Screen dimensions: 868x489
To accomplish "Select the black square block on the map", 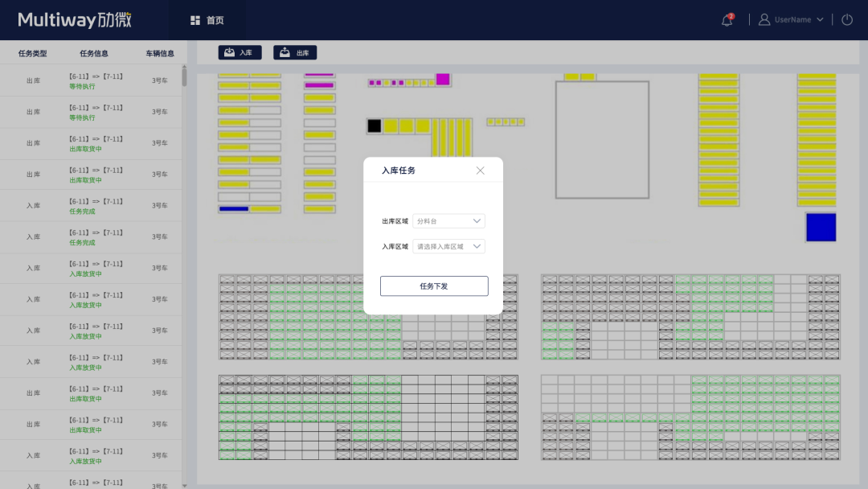I will [x=374, y=125].
